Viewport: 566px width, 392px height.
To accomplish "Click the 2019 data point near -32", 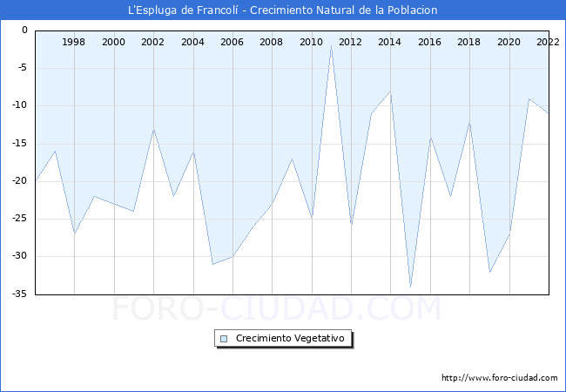I will click(490, 272).
